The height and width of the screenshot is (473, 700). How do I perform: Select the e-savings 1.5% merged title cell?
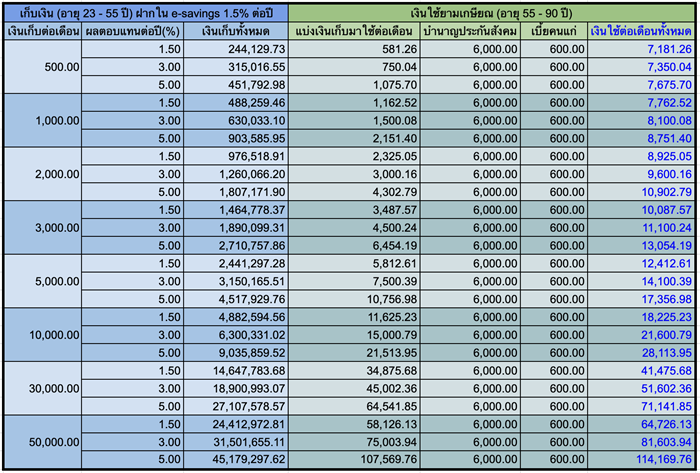click(x=145, y=12)
